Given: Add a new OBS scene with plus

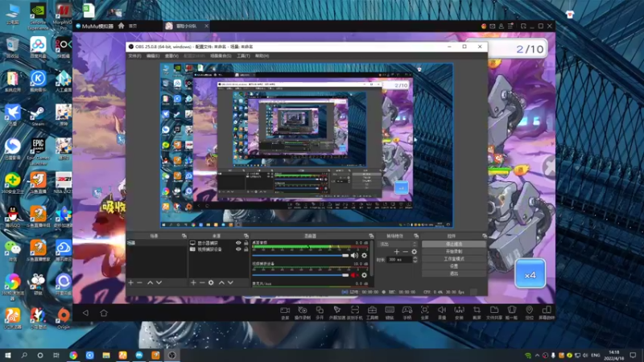Looking at the screenshot, I should (x=130, y=283).
